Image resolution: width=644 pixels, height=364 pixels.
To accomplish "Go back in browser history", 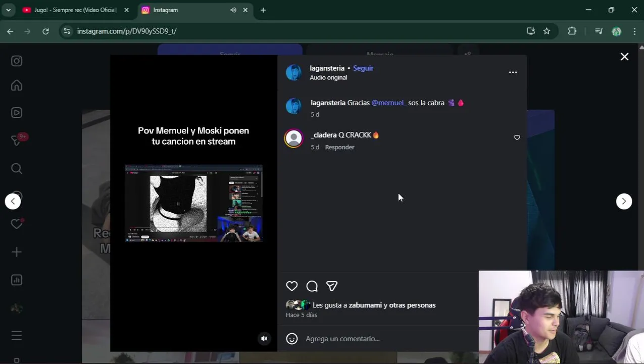I will pos(10,31).
